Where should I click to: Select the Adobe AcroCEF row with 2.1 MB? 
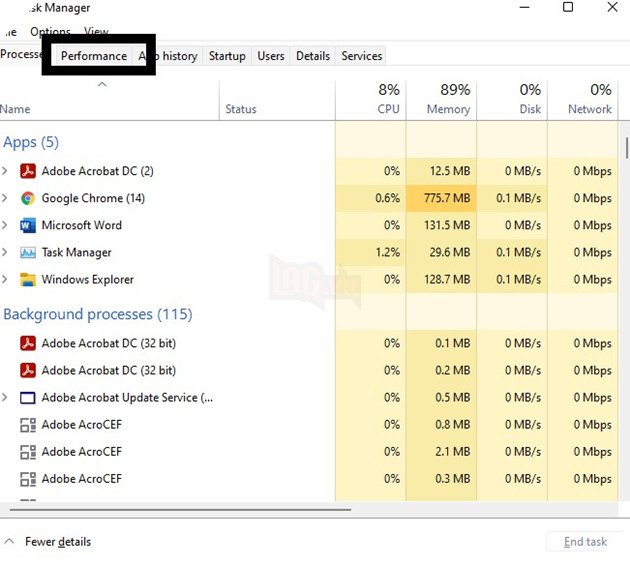tap(309, 452)
